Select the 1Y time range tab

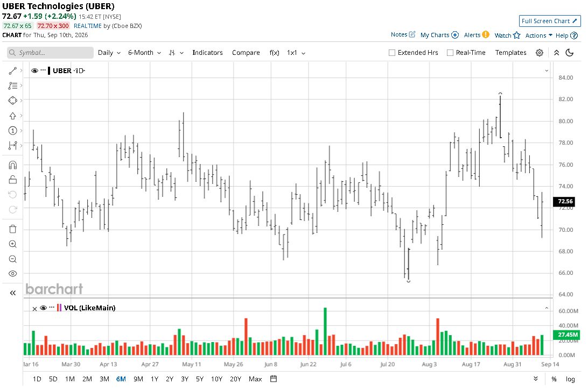tap(155, 379)
